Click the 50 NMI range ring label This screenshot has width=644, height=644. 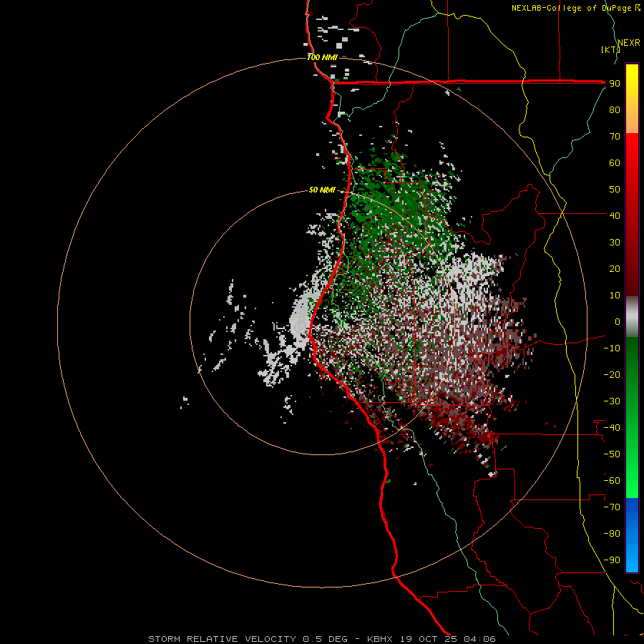pyautogui.click(x=322, y=190)
